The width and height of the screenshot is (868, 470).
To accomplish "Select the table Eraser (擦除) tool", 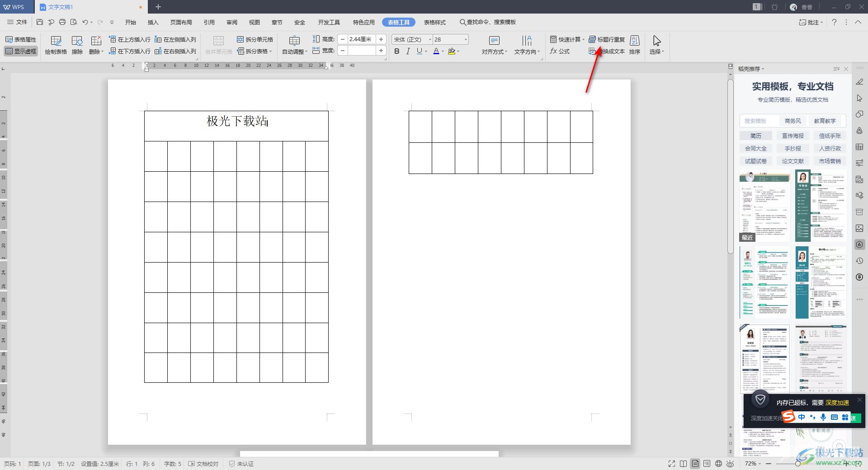I will [x=77, y=45].
